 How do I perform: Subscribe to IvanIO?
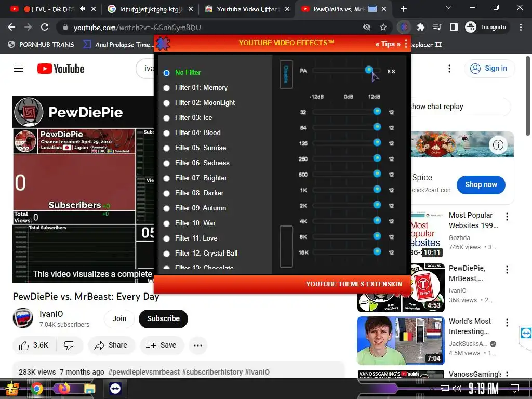tap(163, 319)
